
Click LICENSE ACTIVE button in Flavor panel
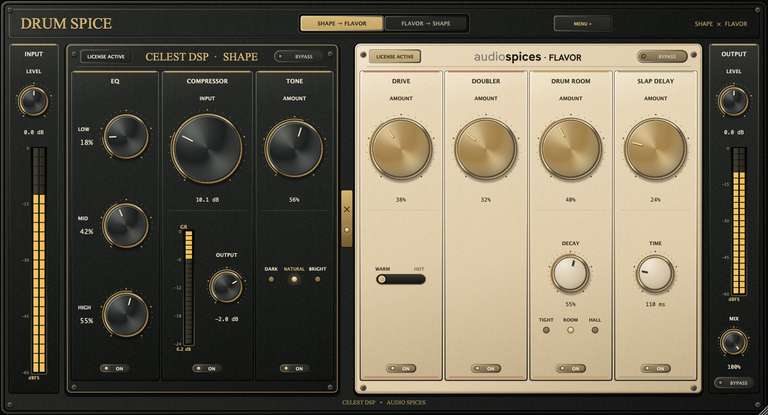395,56
